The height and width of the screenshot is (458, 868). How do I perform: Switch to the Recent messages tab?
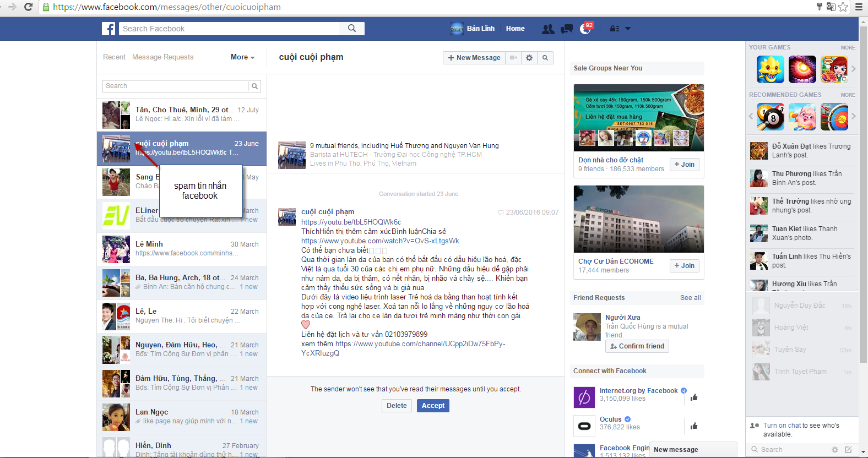(x=114, y=57)
